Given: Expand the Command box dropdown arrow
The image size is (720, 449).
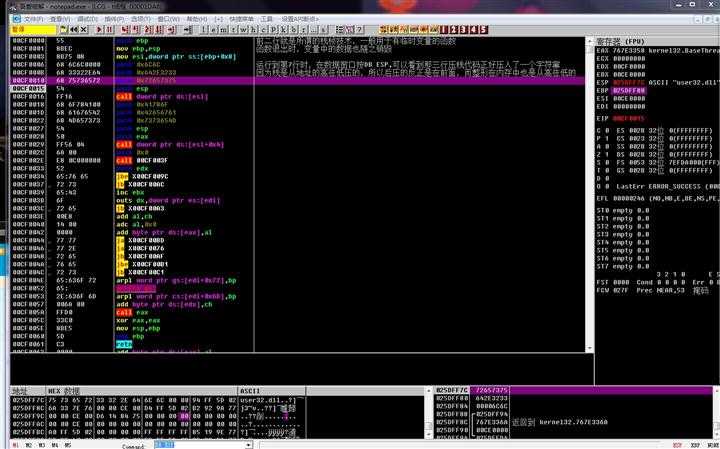Looking at the screenshot, I should [249, 445].
